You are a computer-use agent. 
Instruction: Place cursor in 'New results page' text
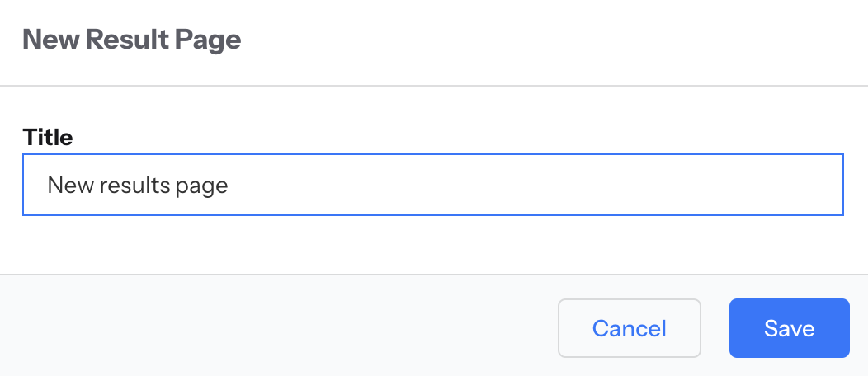tap(137, 185)
